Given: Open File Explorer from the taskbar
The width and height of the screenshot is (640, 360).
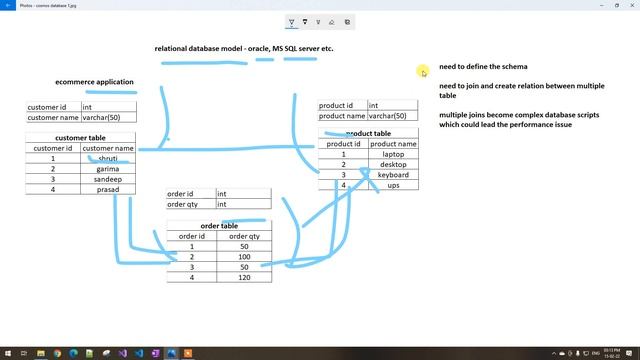Looking at the screenshot, I should click(x=41, y=353).
